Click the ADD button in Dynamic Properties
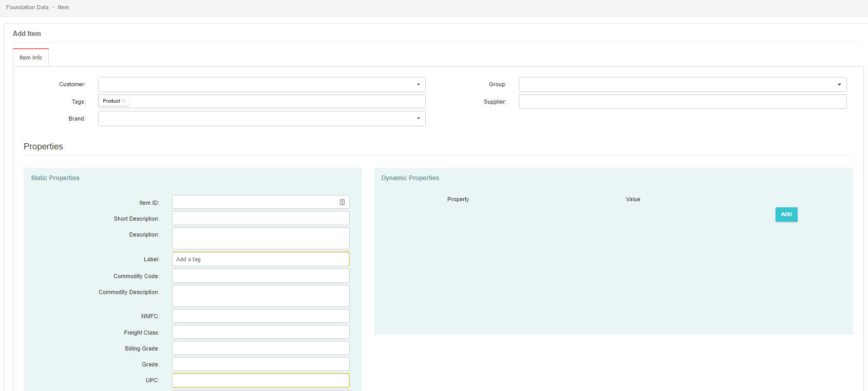 [786, 214]
